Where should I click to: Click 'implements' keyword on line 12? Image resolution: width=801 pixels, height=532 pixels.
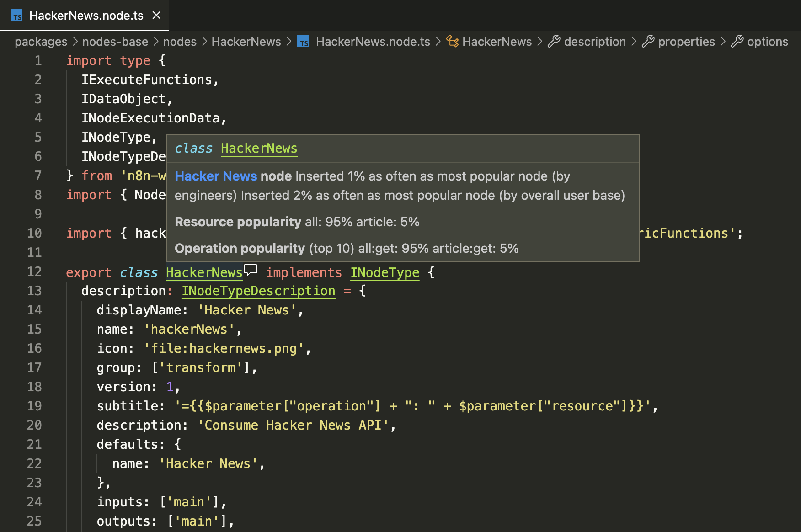pos(304,272)
